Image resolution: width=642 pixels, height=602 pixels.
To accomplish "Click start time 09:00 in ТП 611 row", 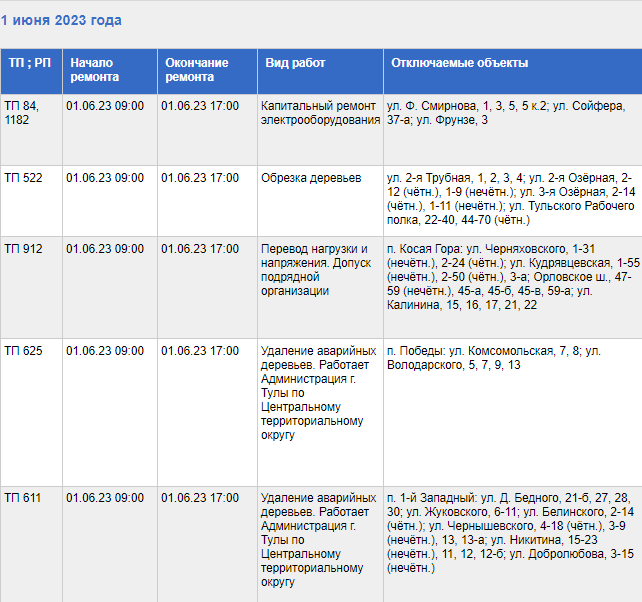I will [105, 498].
